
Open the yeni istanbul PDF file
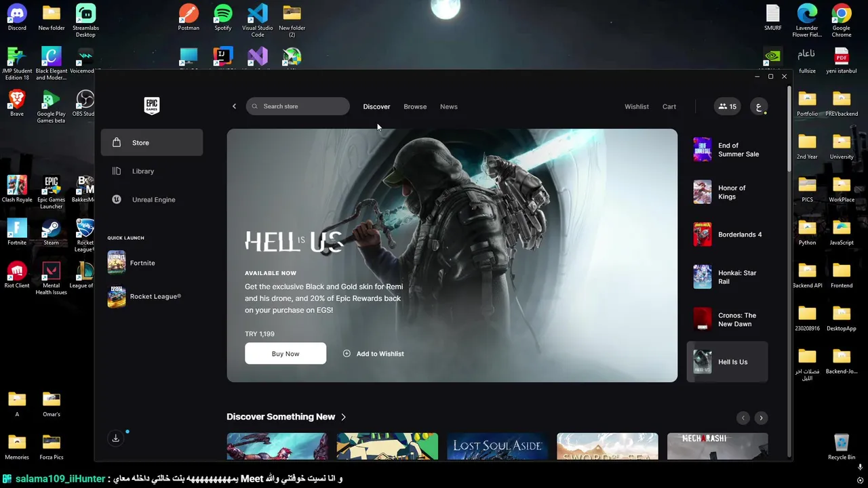842,60
